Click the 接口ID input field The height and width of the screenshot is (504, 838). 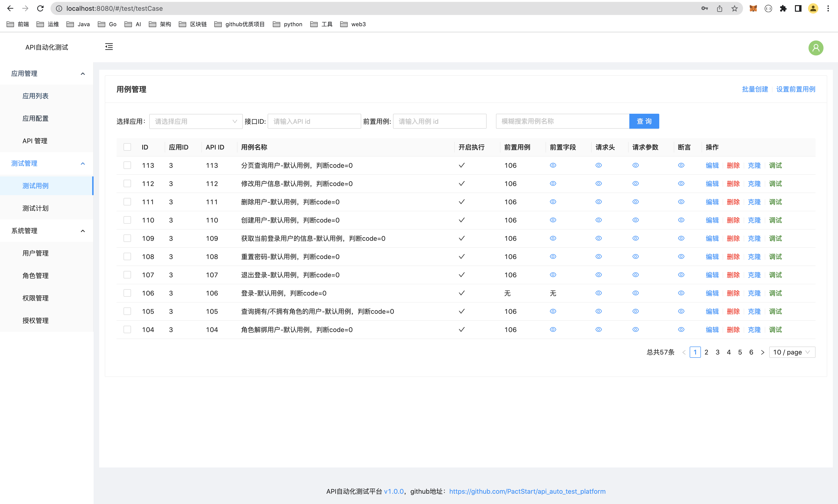[314, 121]
